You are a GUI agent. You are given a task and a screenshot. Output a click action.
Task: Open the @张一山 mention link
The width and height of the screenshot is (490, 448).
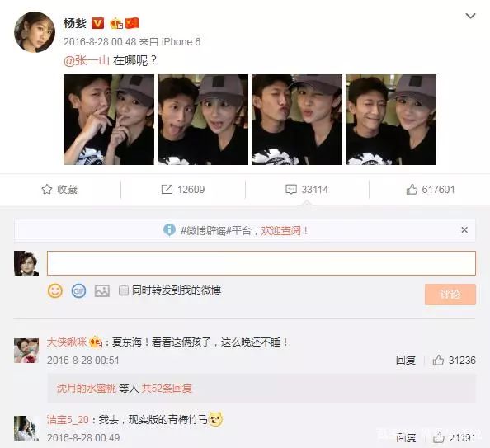pyautogui.click(x=87, y=60)
